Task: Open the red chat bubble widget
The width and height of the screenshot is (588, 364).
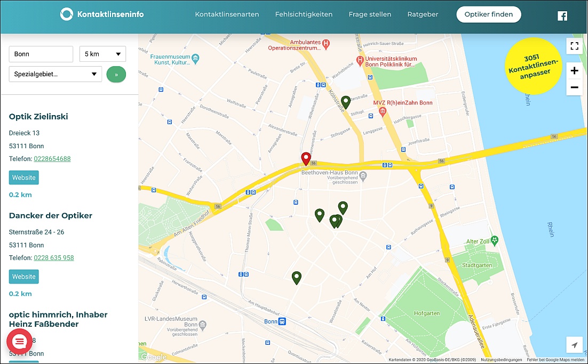Action: pos(19,342)
